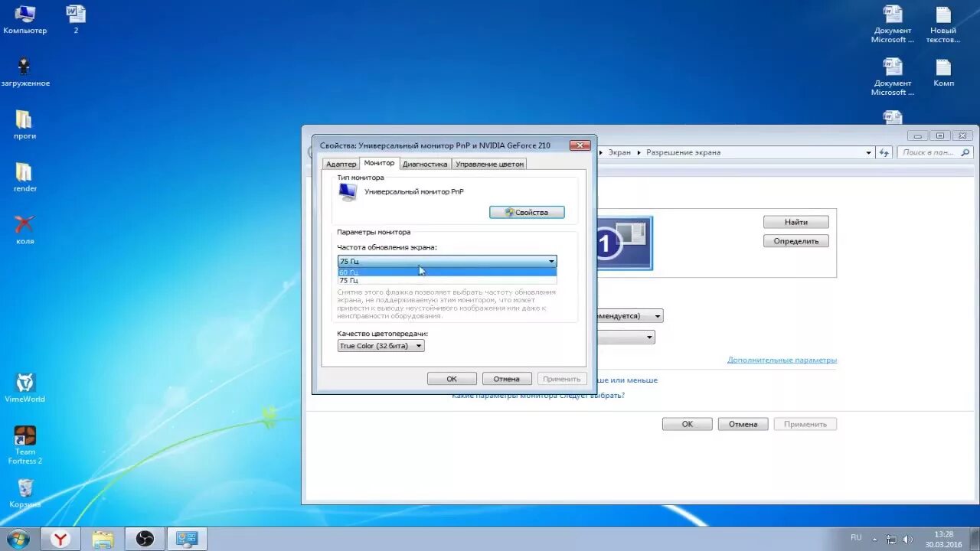Click the Универсальный монитор PnP monitor icon
980x551 pixels.
tap(348, 192)
